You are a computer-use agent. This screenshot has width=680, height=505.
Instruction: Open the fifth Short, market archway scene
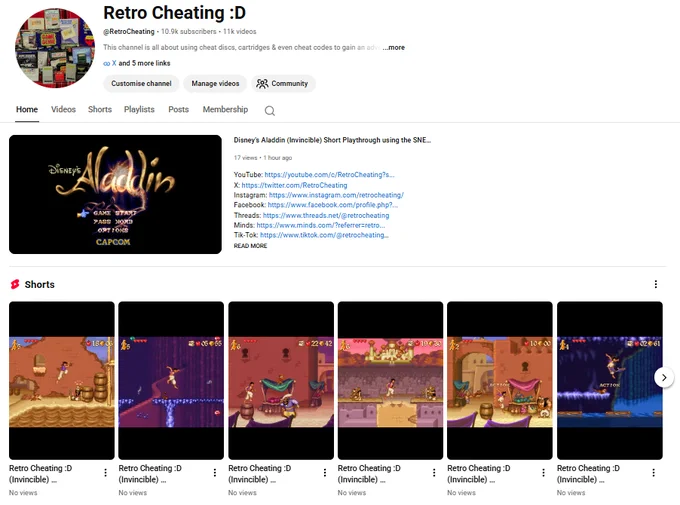(x=500, y=380)
